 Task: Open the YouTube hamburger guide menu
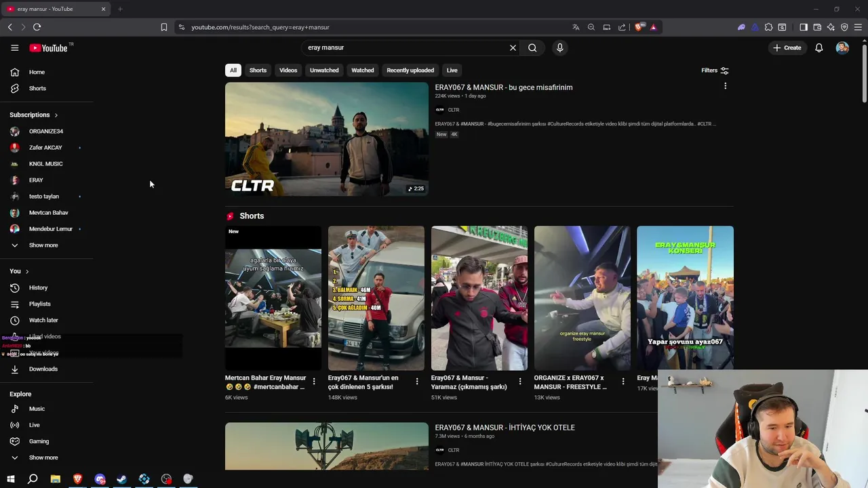point(14,47)
